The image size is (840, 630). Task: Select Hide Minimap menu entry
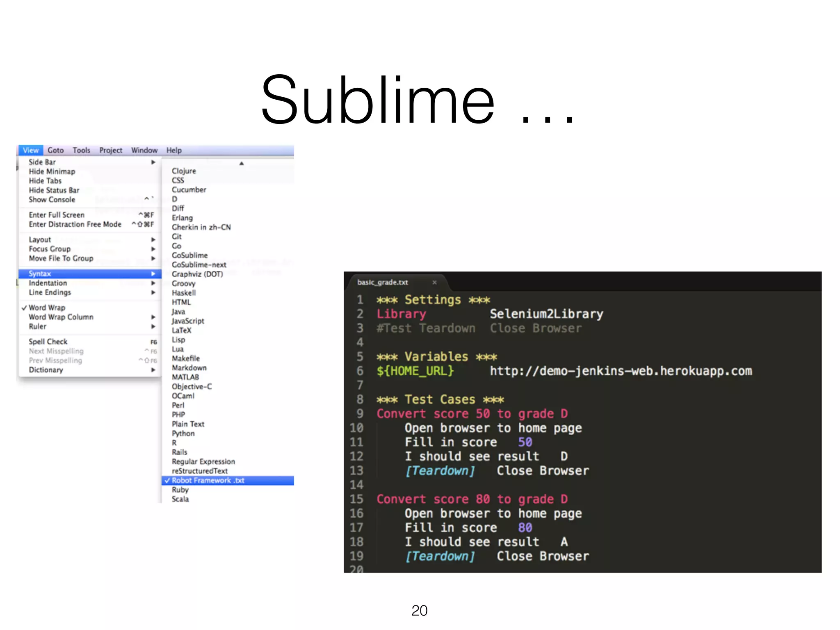coord(52,171)
